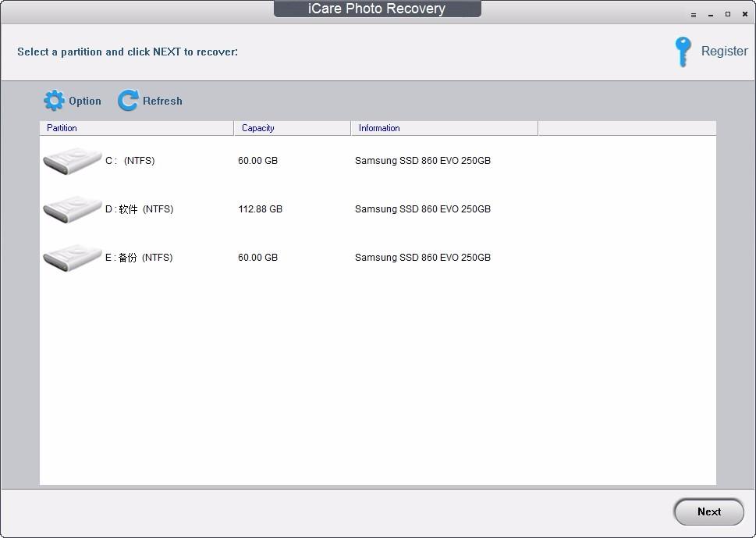Pick the E: 60.00 GB capacity row
This screenshot has width=756, height=538.
coord(378,258)
